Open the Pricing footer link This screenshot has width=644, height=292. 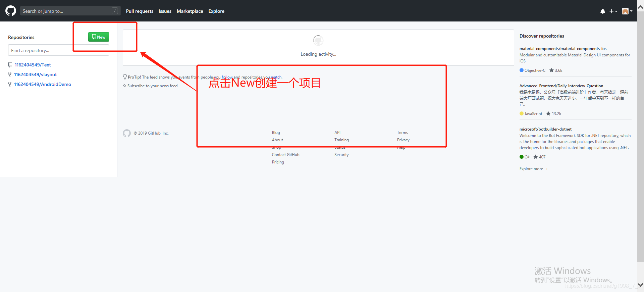(x=278, y=162)
